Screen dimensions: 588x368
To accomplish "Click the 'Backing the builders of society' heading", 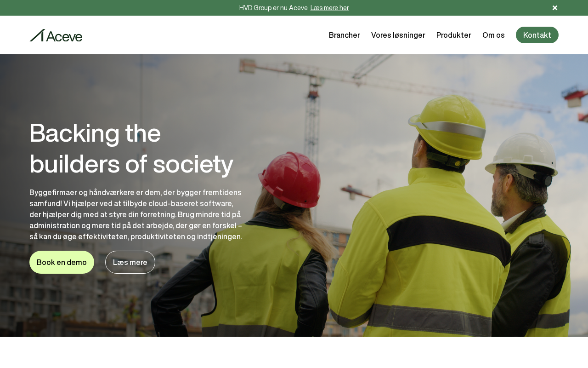I will (x=131, y=148).
